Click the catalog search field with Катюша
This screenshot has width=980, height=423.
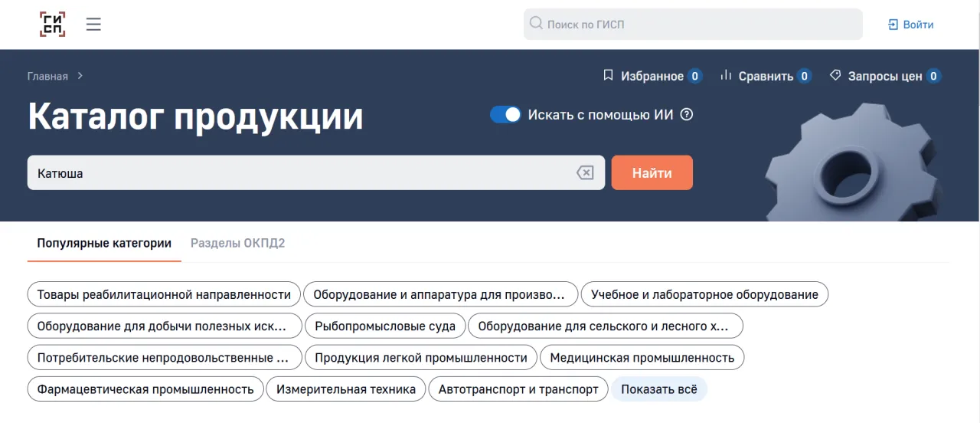[299, 173]
